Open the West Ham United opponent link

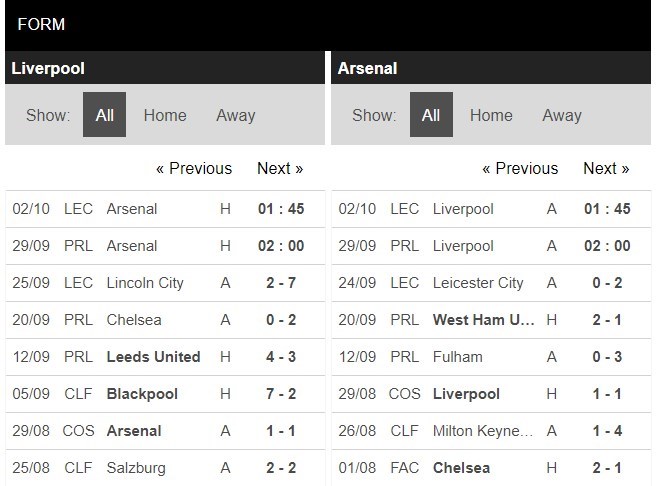coord(482,320)
